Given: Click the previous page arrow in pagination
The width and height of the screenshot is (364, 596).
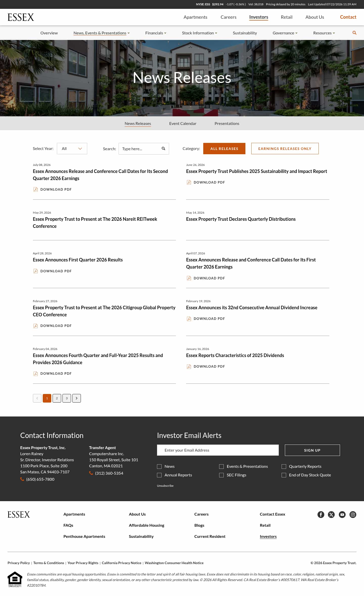Looking at the screenshot, I should tap(37, 398).
